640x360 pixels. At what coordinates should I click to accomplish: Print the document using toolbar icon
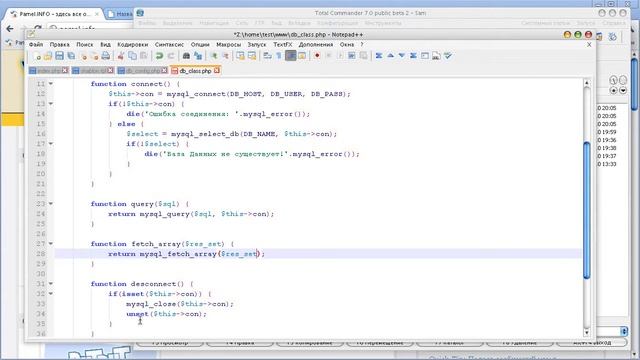[106, 56]
